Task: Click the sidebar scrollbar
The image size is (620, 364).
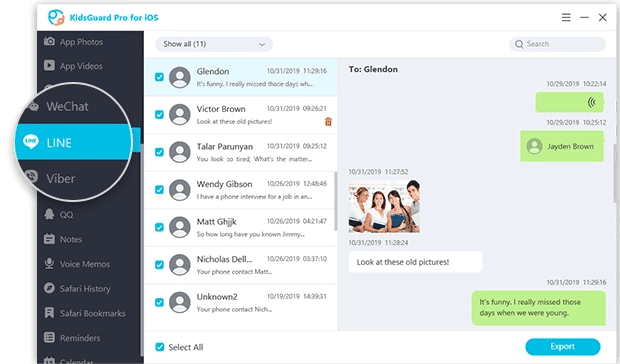Action: (141, 249)
